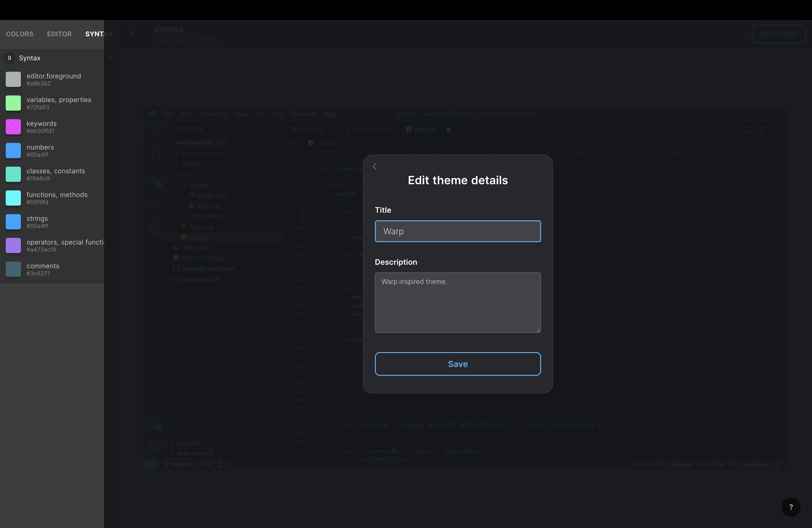Open variables, properties green color swatch

[x=13, y=103]
